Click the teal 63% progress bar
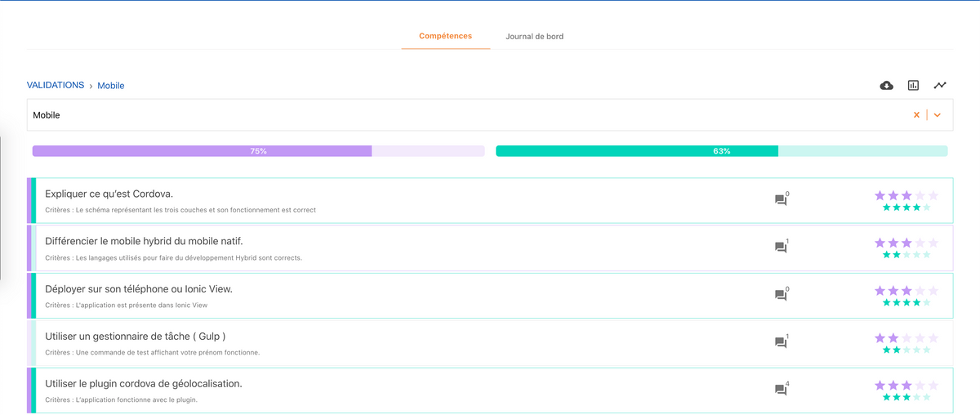 (x=722, y=151)
